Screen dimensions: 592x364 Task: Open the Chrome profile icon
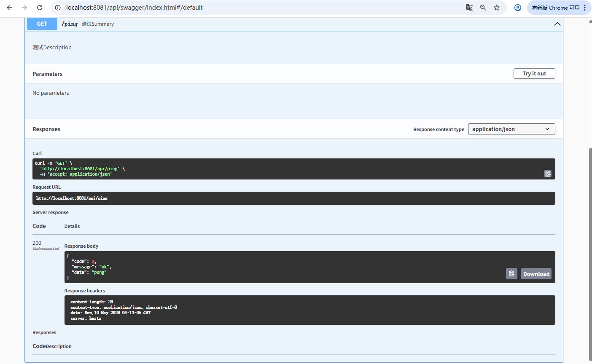[x=518, y=8]
